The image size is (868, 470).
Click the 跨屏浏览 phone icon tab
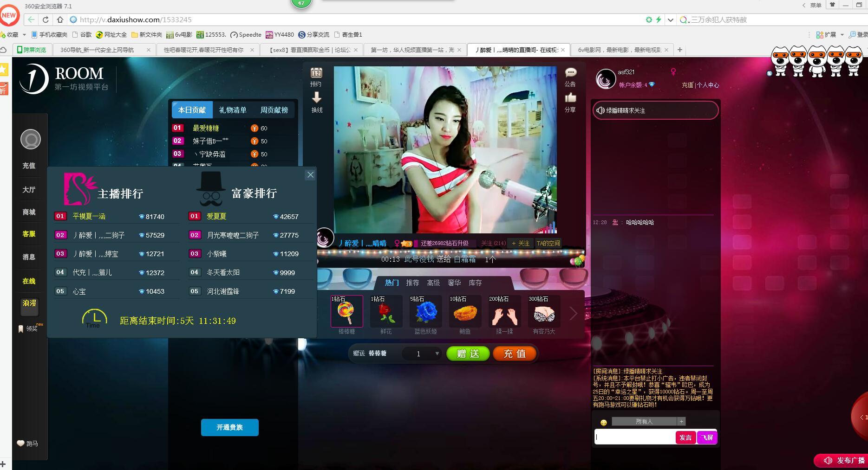[x=32, y=50]
